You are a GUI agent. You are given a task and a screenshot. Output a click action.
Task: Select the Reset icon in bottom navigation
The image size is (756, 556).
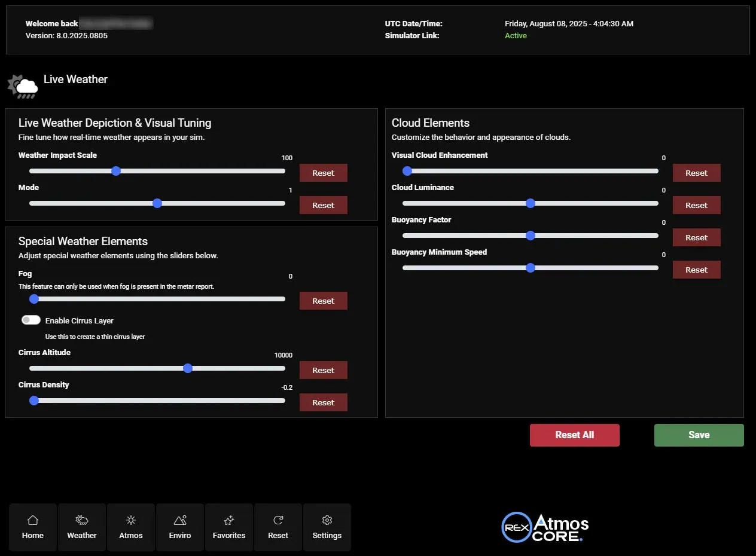[x=278, y=527]
